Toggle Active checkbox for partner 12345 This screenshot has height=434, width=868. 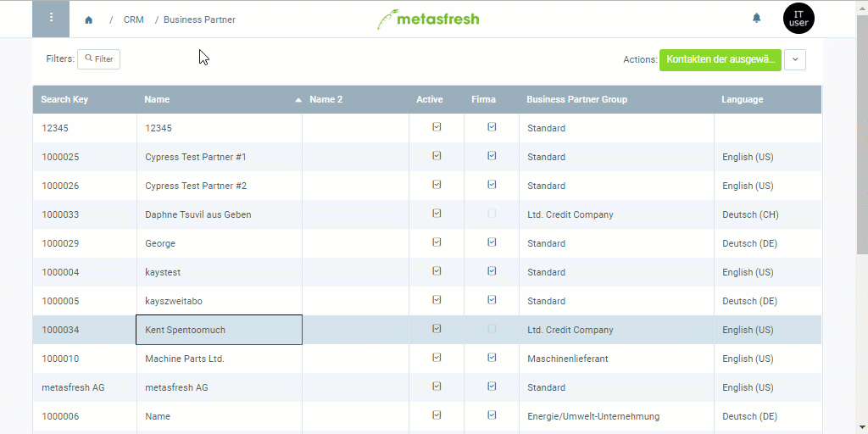437,127
